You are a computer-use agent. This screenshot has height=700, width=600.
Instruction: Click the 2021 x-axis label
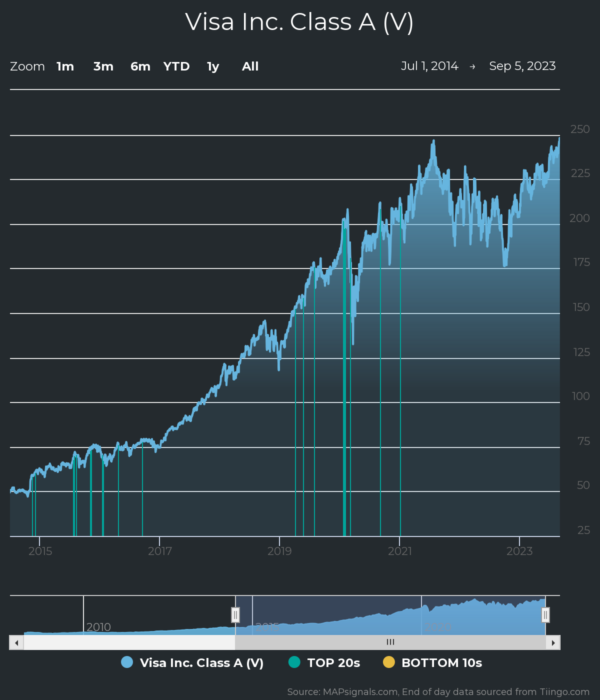[x=400, y=551]
